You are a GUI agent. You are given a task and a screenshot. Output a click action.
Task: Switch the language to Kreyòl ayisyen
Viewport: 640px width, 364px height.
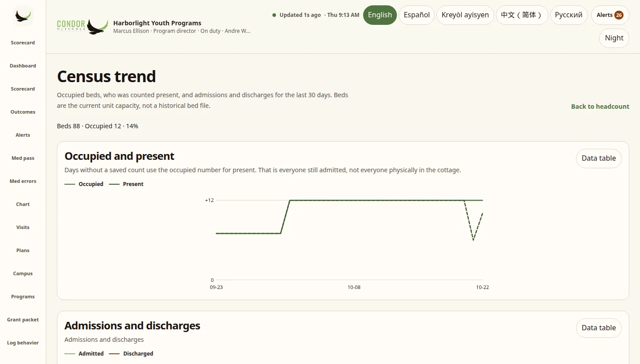pyautogui.click(x=465, y=15)
